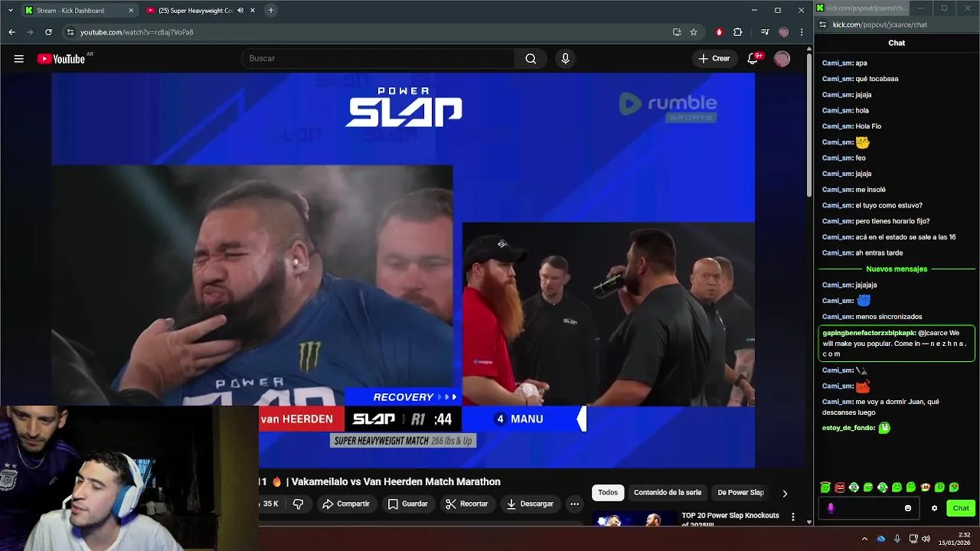Open the taskbar clock and date

pos(955,539)
